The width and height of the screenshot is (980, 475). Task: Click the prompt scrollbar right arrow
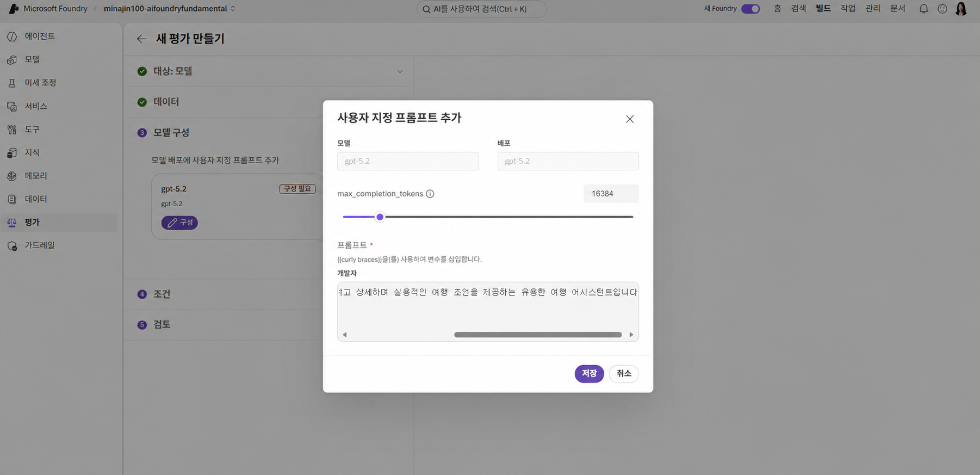tap(631, 335)
